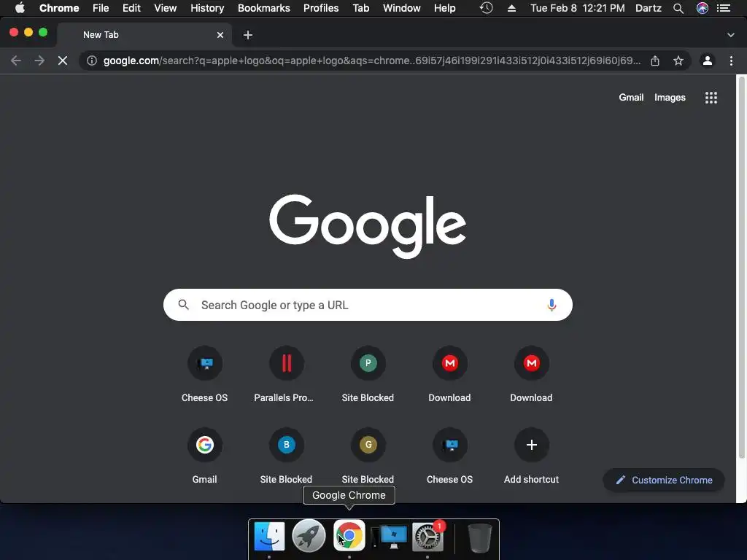Click the address bar URL text
This screenshot has height=560, width=747.
(x=371, y=61)
